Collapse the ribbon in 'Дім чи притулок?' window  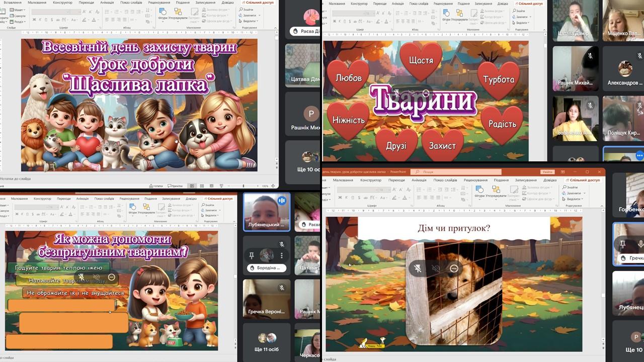(602, 205)
